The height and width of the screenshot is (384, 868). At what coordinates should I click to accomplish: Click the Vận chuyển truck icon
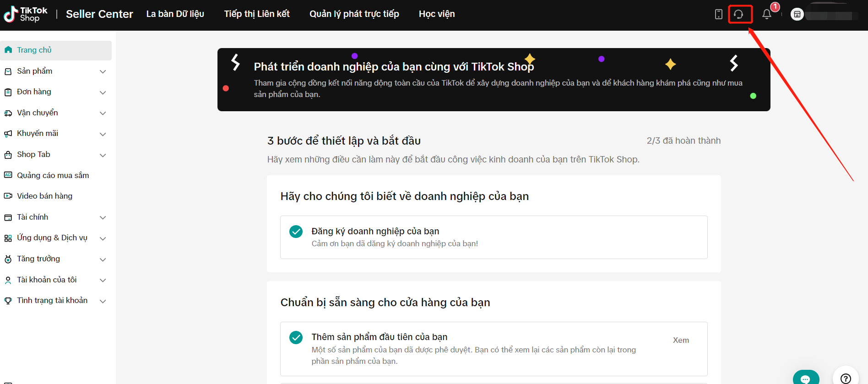point(8,113)
